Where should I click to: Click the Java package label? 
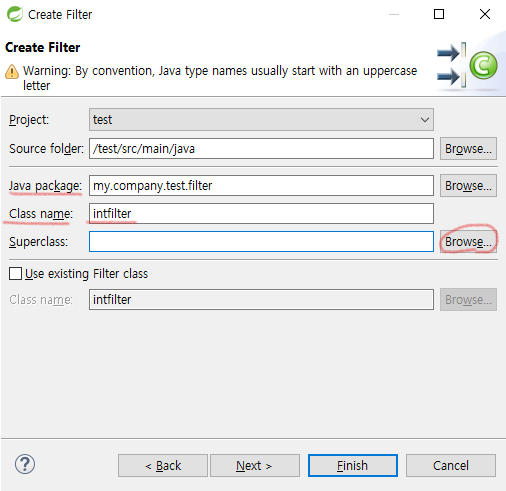[x=45, y=186]
